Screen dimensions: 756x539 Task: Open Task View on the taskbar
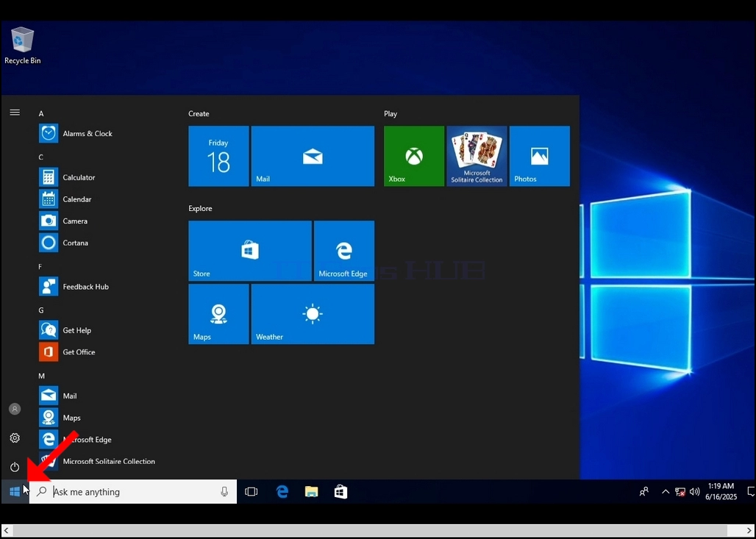[252, 492]
